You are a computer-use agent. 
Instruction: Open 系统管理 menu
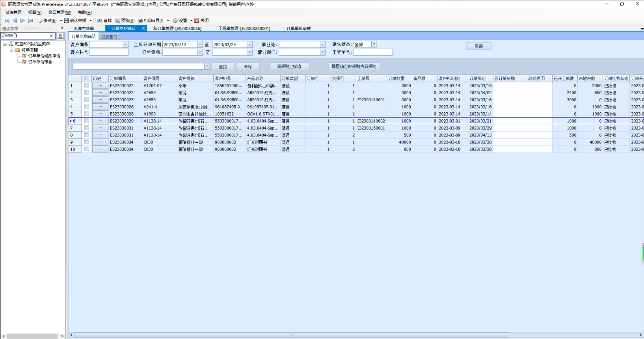tap(13, 13)
